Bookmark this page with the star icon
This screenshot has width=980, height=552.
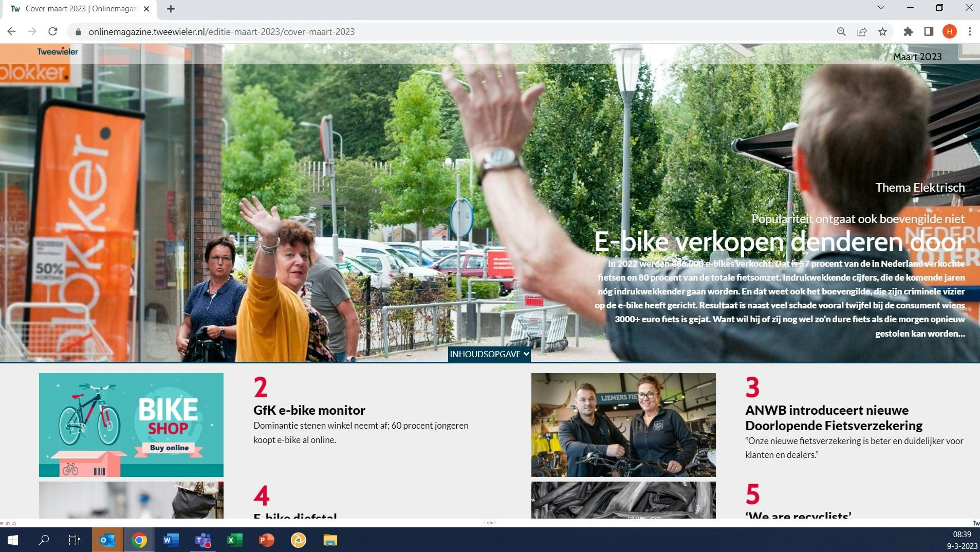point(882,32)
